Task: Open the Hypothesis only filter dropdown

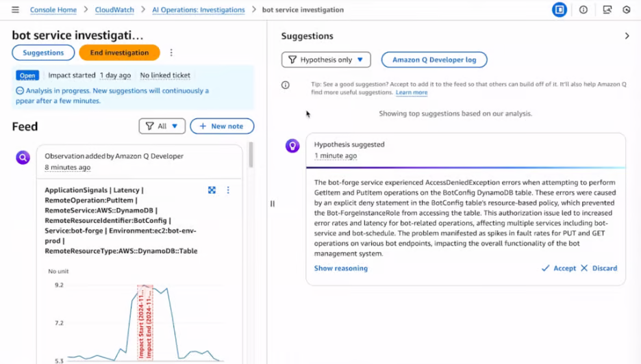Action: pyautogui.click(x=326, y=60)
